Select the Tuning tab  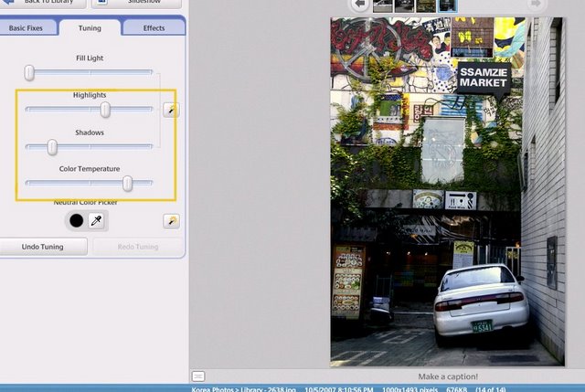(90, 28)
